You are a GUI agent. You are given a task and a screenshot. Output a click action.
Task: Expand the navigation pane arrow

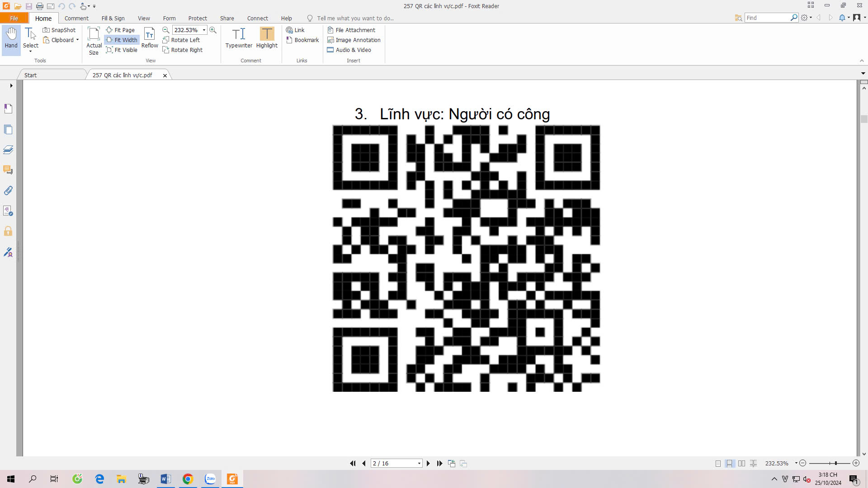(x=11, y=85)
